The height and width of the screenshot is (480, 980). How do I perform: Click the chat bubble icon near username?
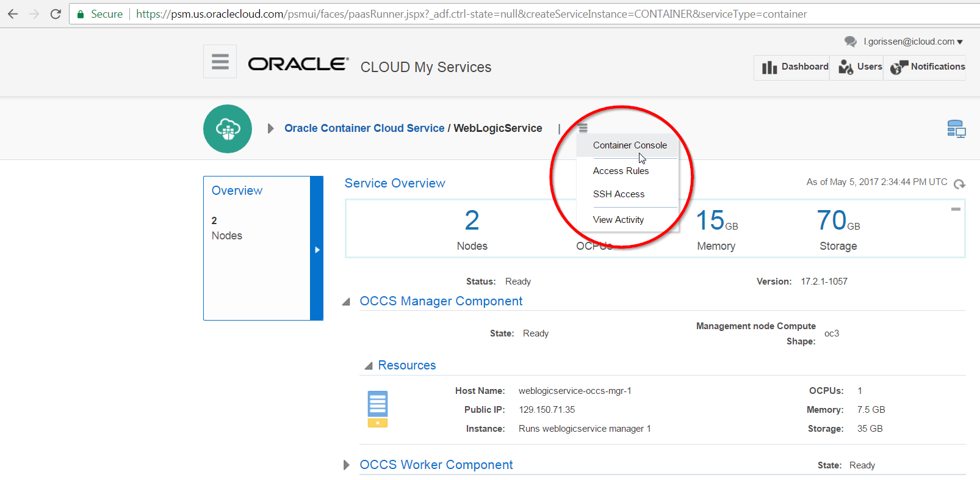click(850, 42)
